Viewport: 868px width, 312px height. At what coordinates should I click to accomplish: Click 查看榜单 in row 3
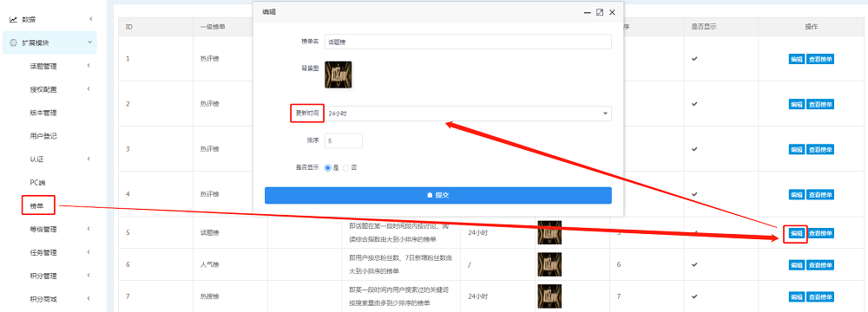820,149
